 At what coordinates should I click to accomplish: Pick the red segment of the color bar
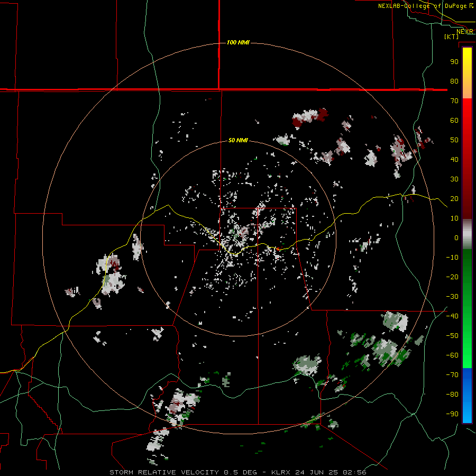tap(467, 159)
